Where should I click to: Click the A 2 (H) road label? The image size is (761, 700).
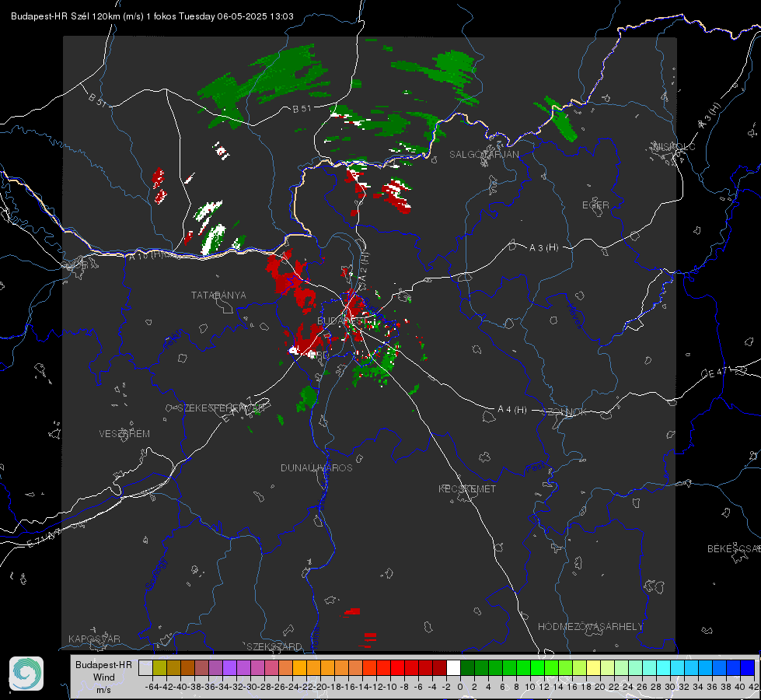364,265
